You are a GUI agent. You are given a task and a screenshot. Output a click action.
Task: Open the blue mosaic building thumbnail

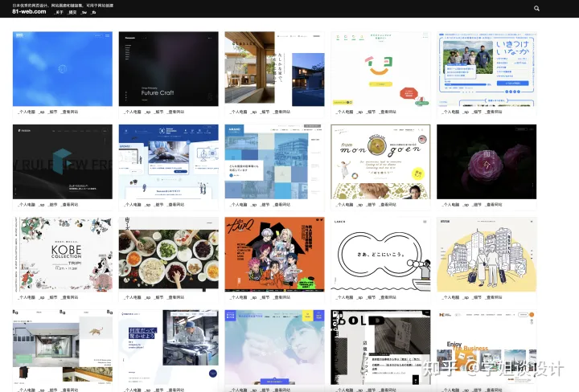(274, 161)
